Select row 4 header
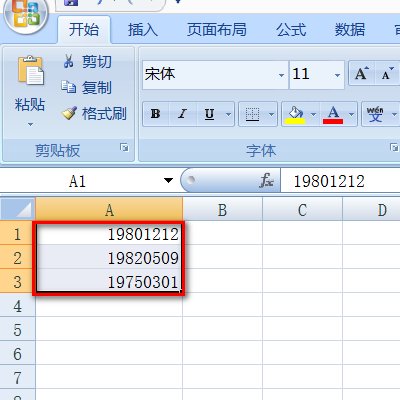The image size is (400, 400). click(x=17, y=306)
